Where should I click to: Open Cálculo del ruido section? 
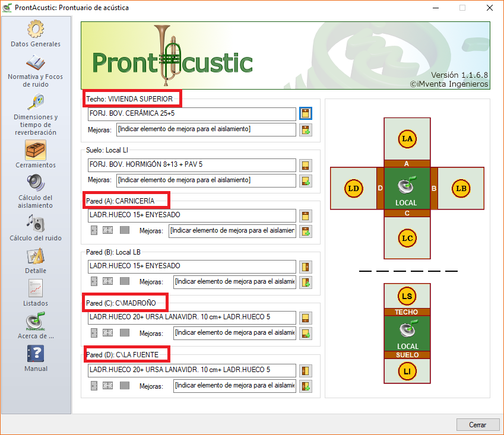pyautogui.click(x=36, y=228)
